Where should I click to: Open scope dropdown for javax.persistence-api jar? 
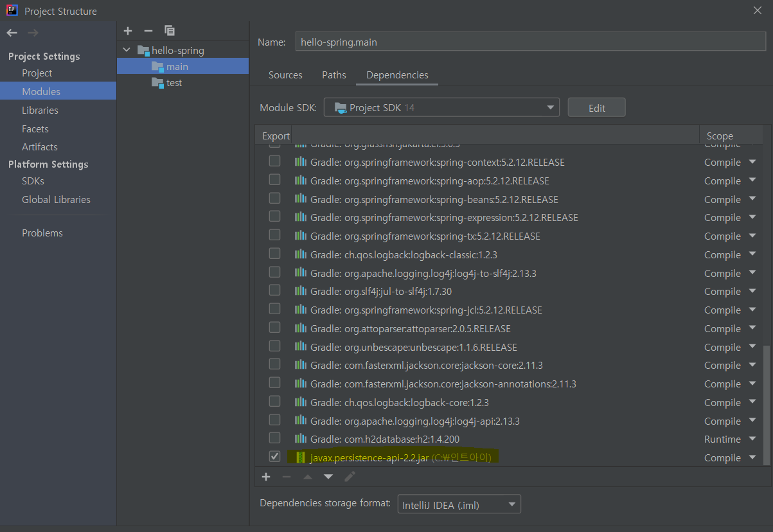752,457
